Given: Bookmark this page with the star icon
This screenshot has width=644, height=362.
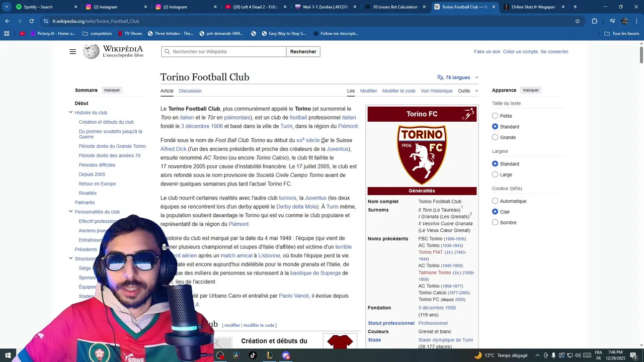Looking at the screenshot, I should pyautogui.click(x=578, y=21).
